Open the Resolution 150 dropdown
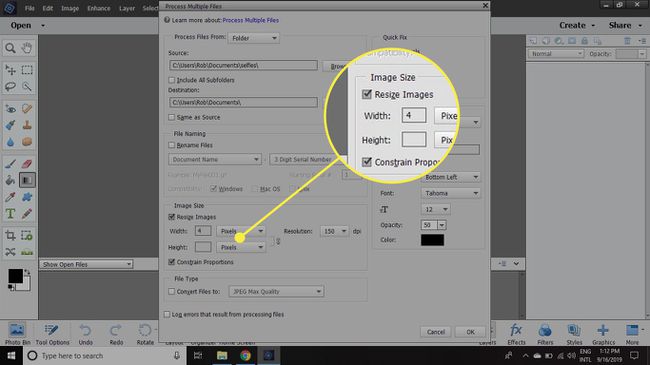This screenshot has height=365, width=650. pyautogui.click(x=334, y=231)
